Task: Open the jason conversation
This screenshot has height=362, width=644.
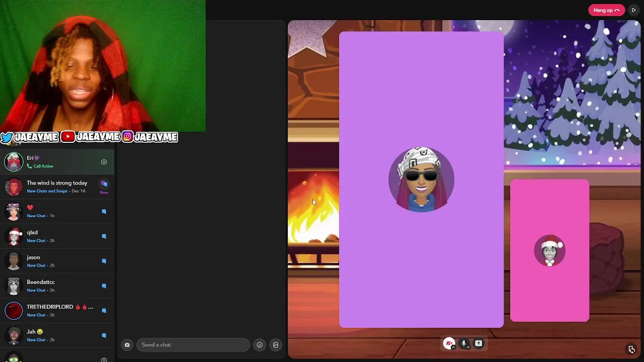Action: pos(57,261)
